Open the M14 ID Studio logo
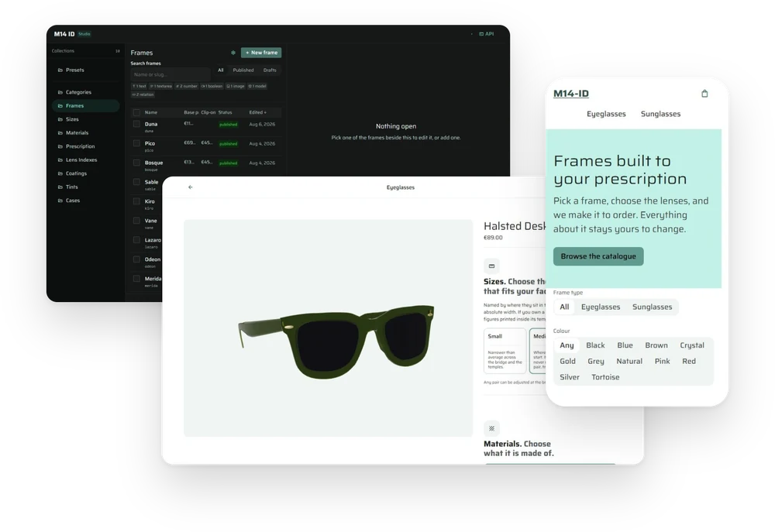This screenshot has height=532, width=775. tap(73, 34)
